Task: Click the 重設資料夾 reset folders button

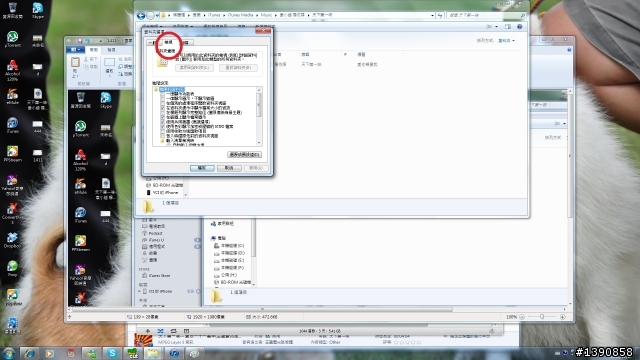Action: tap(238, 68)
